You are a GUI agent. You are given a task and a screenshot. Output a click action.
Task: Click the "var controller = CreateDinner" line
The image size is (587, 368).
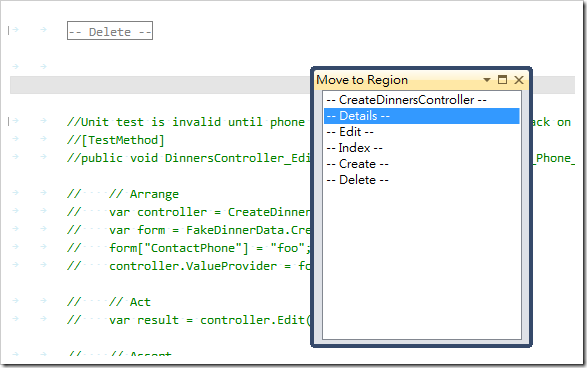point(189,212)
